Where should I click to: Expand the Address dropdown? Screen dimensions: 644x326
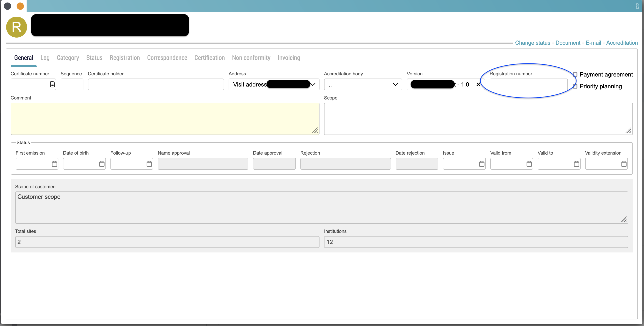[312, 84]
